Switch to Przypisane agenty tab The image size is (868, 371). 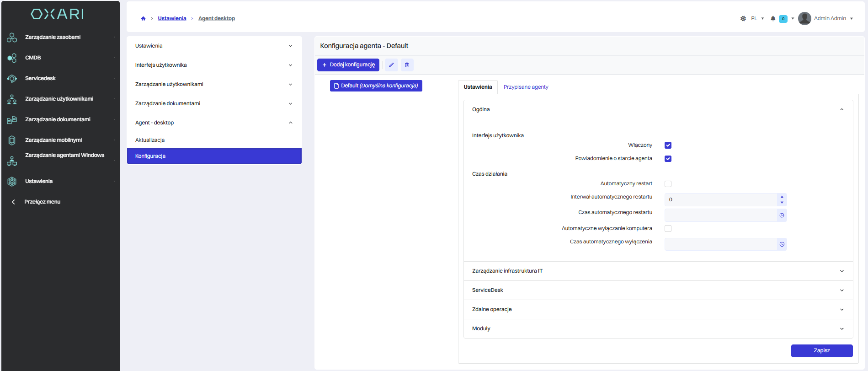(x=526, y=87)
